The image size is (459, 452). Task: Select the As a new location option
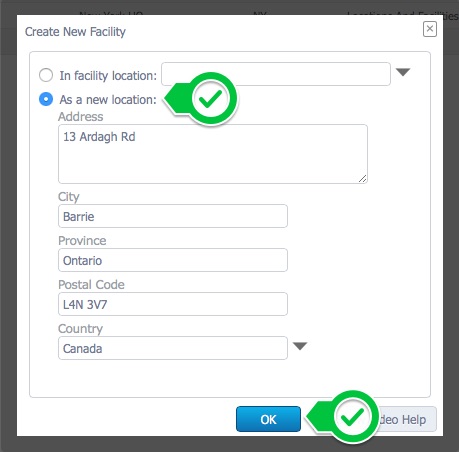46,99
